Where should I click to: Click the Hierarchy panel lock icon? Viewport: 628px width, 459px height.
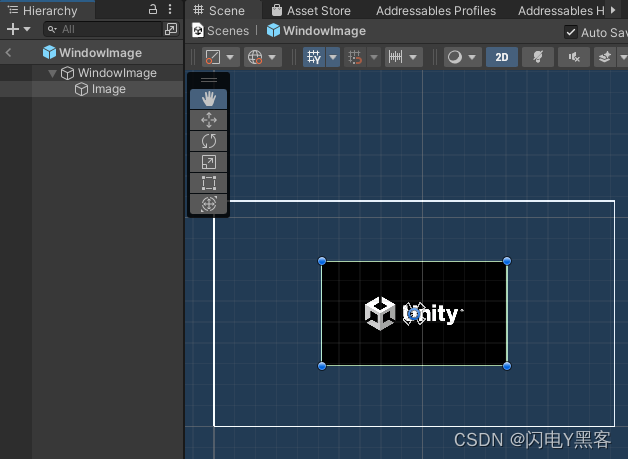coord(153,9)
